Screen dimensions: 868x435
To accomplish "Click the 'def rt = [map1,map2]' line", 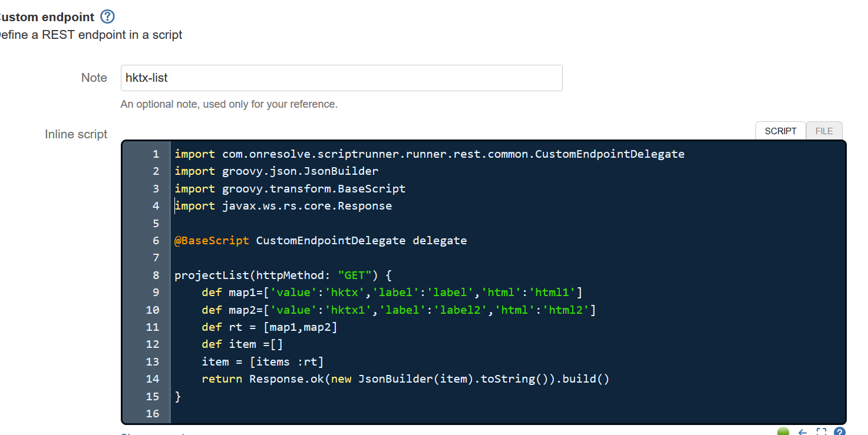I will [269, 327].
